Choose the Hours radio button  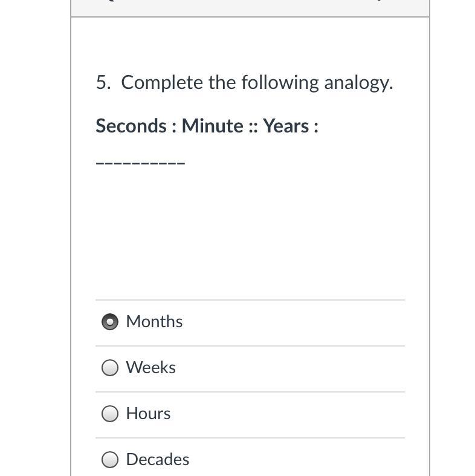[110, 414]
